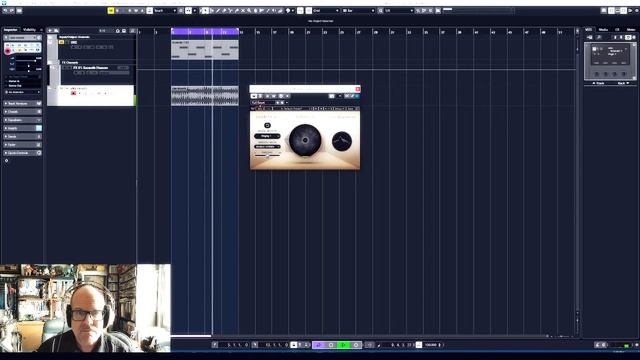This screenshot has width=640, height=360.
Task: Open the Touch automation mode dropdown
Action: pyautogui.click(x=164, y=11)
